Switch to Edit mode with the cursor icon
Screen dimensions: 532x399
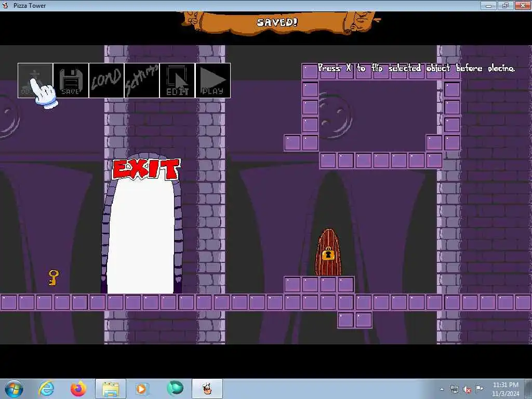tap(177, 81)
